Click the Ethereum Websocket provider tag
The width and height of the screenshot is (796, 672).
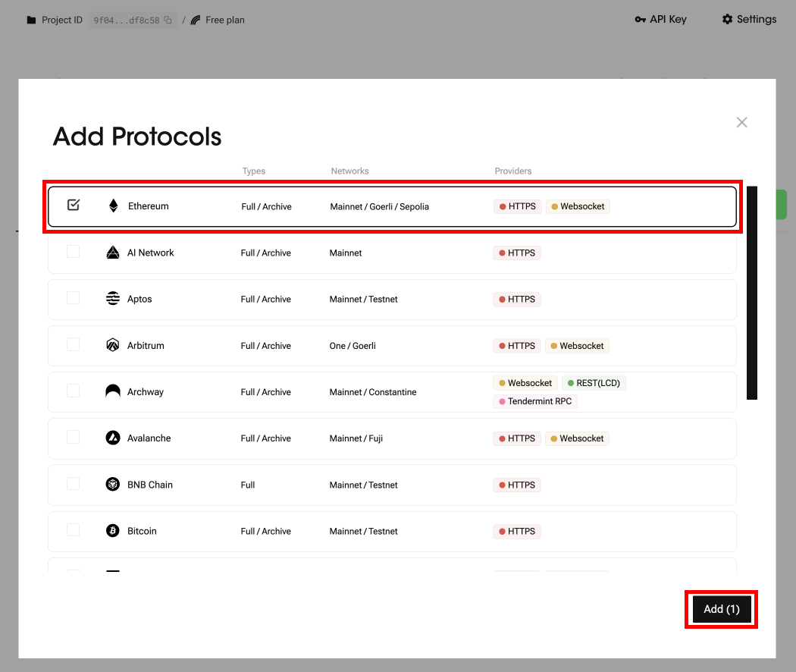[x=578, y=206]
